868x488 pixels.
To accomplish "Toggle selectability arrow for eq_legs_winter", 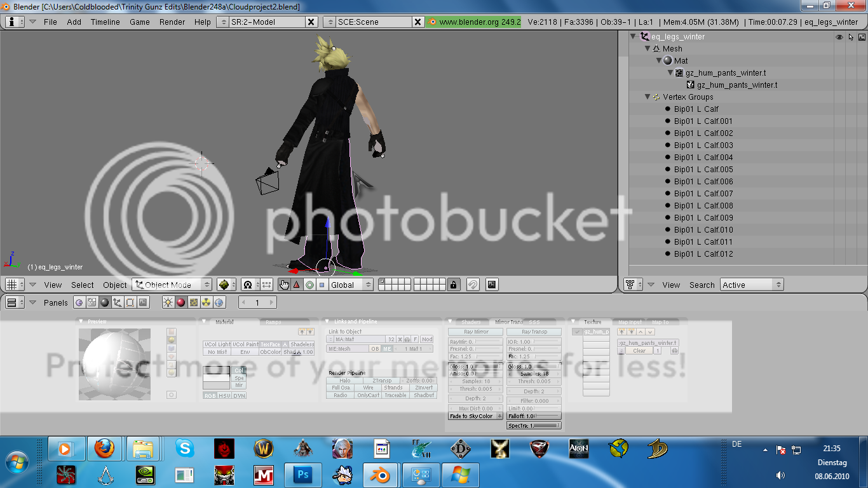I will (851, 37).
